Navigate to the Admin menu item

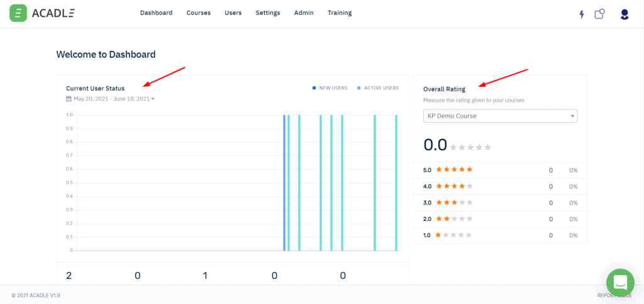[x=304, y=13]
